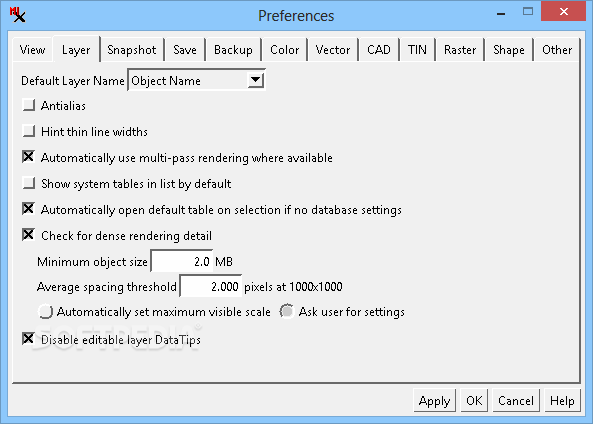Confirm with the OK button
This screenshot has width=593, height=424.
click(474, 400)
